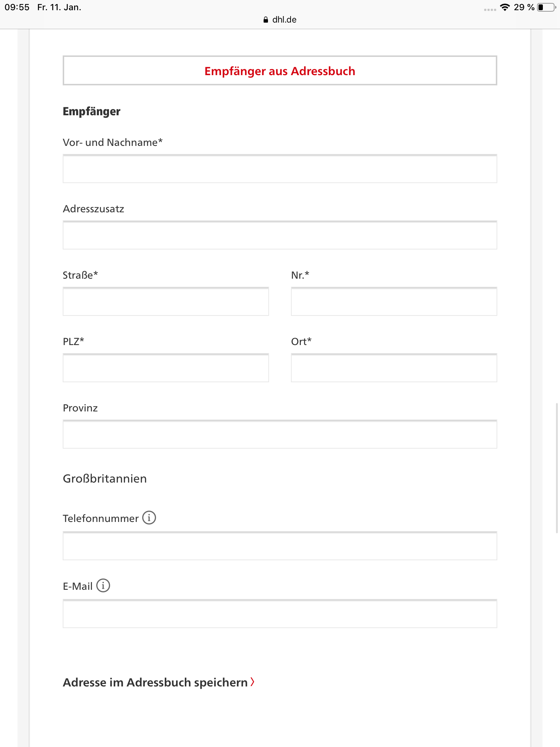The width and height of the screenshot is (560, 747).
Task: Click the Provinz input field
Action: click(280, 434)
